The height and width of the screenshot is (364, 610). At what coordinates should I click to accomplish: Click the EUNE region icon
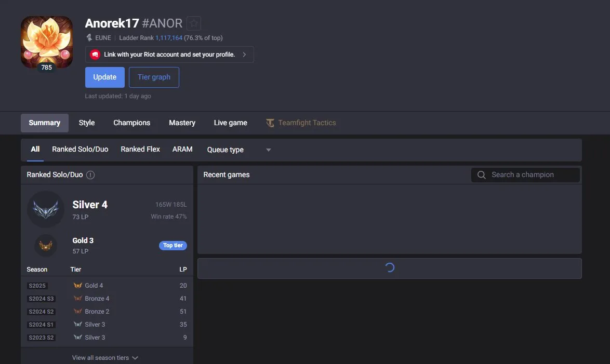click(x=89, y=38)
